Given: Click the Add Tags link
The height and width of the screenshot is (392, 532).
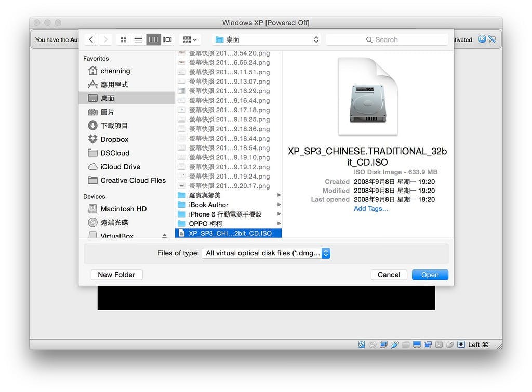Looking at the screenshot, I should (370, 209).
